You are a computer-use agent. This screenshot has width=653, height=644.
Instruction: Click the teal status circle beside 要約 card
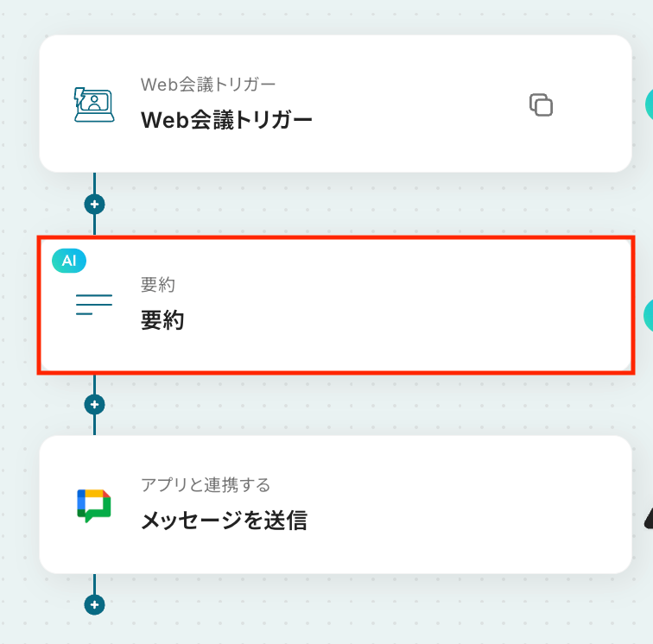(649, 316)
